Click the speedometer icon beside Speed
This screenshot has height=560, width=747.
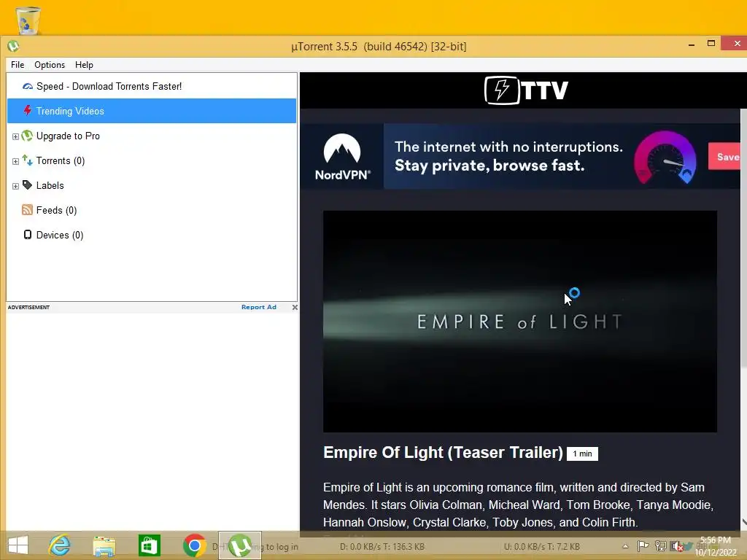pos(28,86)
